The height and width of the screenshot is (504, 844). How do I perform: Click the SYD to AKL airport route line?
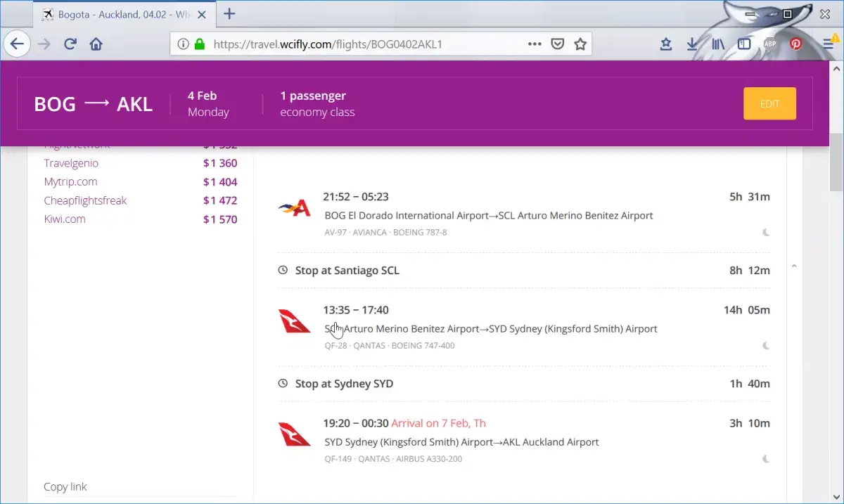[x=461, y=442]
